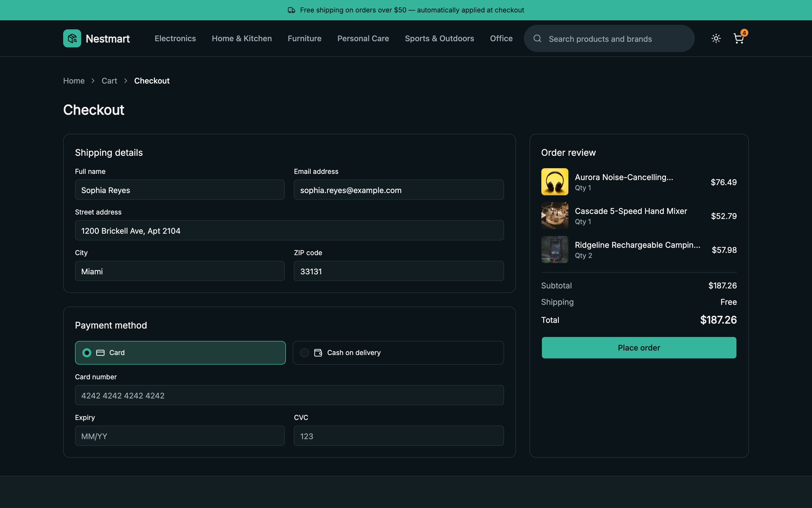Viewport: 812px width, 508px height.
Task: Open the Personal Care category
Action: [x=363, y=38]
